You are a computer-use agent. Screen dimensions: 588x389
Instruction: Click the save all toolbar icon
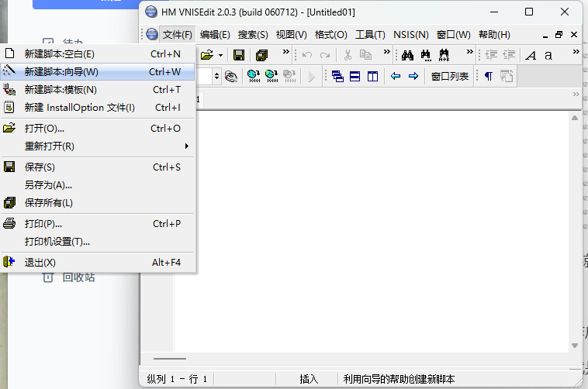click(261, 55)
